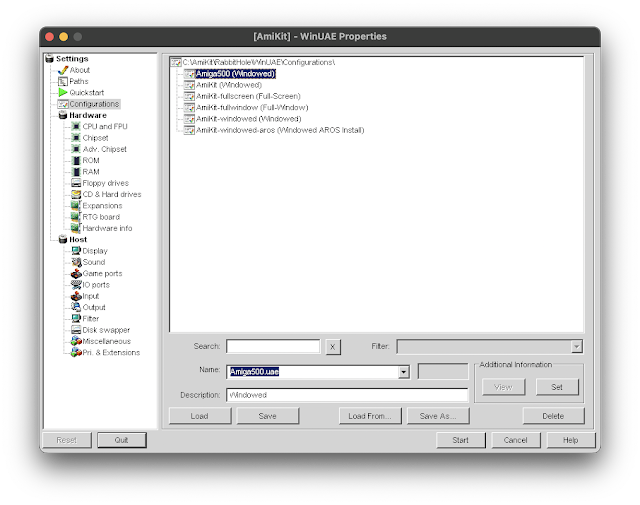
Task: Collapse the Settings root node
Action: [x=49, y=59]
